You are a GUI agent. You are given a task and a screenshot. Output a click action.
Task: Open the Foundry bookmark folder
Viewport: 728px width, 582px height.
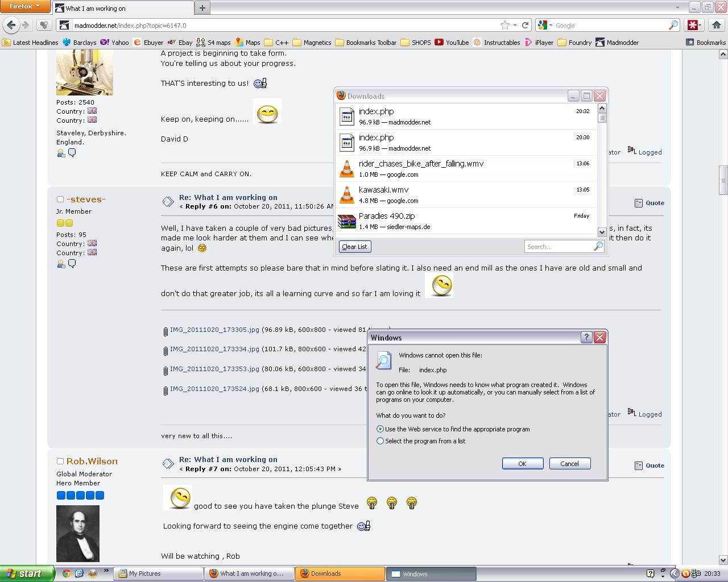pyautogui.click(x=574, y=42)
